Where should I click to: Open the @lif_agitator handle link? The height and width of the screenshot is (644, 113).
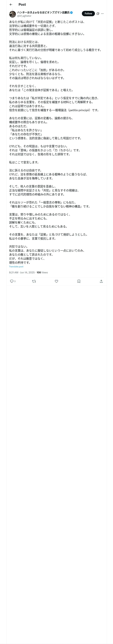[x=24, y=16]
